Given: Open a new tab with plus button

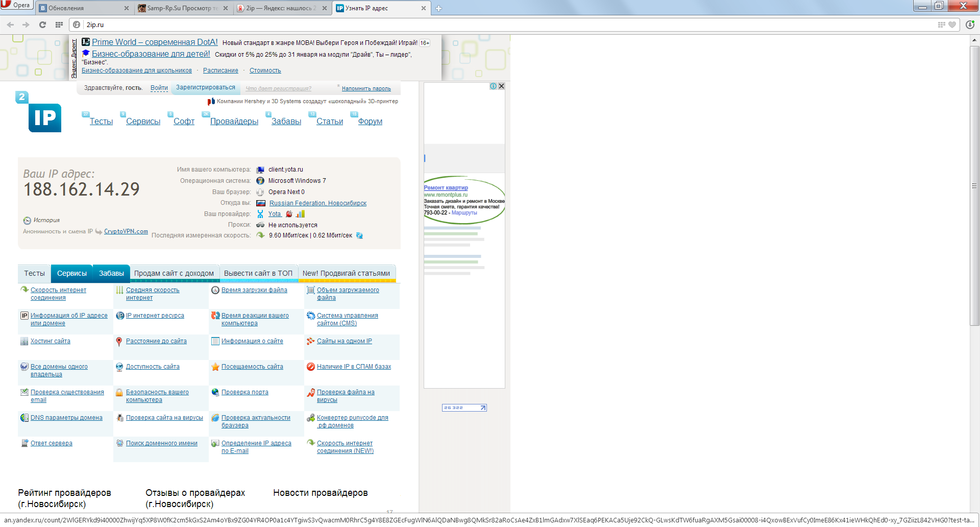Looking at the screenshot, I should tap(438, 8).
